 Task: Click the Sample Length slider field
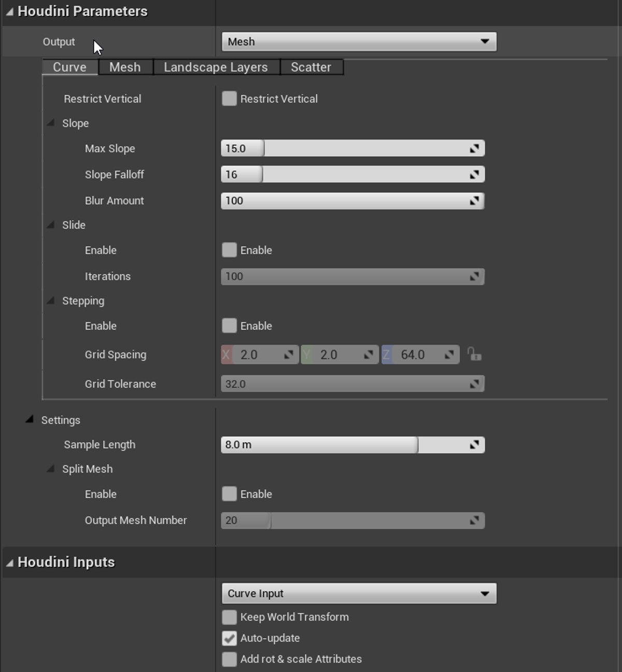point(352,445)
